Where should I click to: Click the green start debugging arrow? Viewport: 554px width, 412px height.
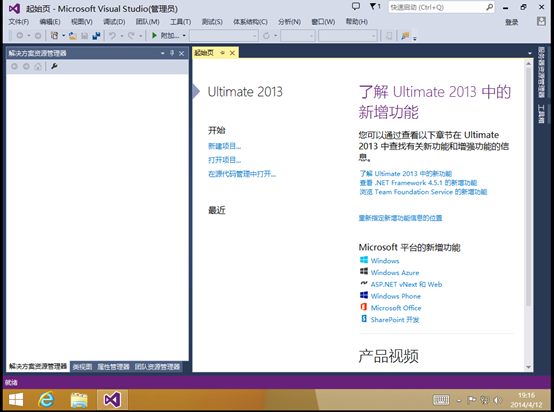point(154,36)
